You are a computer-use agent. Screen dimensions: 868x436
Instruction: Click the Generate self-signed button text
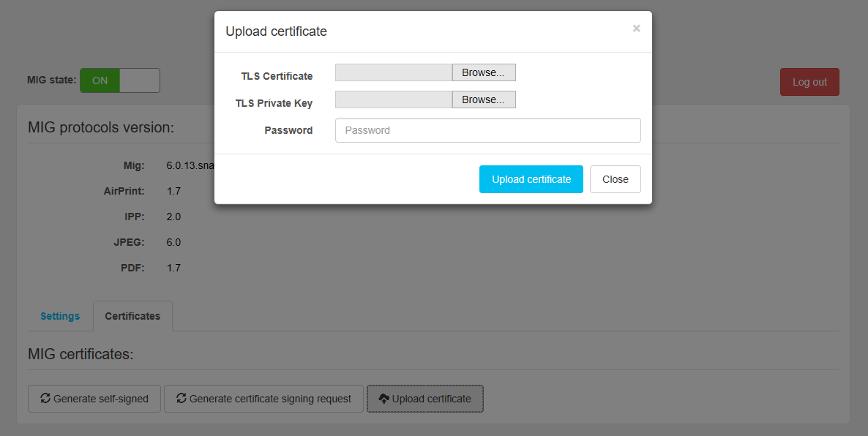(101, 399)
